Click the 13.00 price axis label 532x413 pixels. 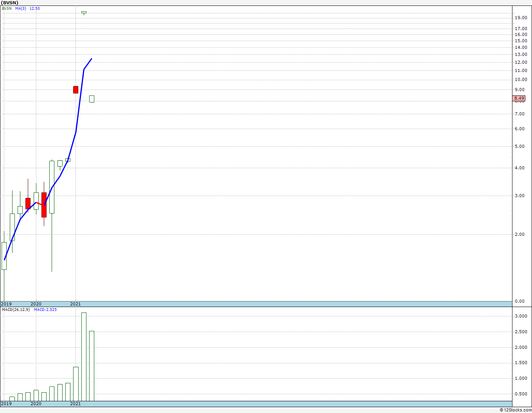[x=521, y=54]
